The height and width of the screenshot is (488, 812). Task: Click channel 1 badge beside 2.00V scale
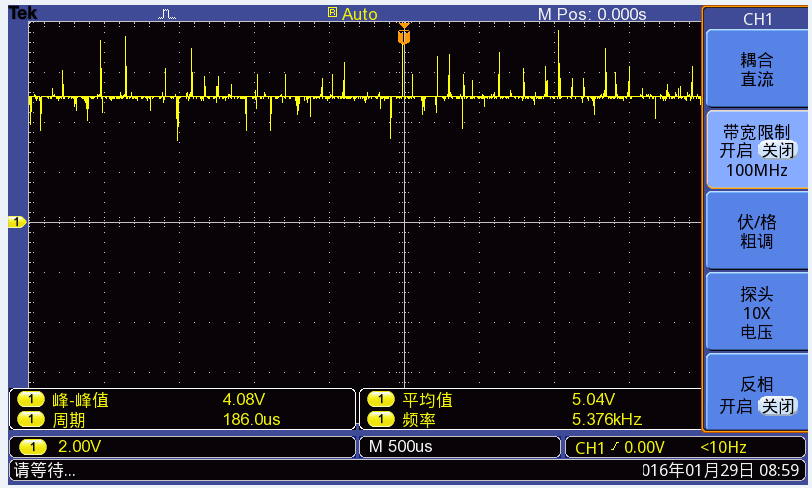(33, 447)
